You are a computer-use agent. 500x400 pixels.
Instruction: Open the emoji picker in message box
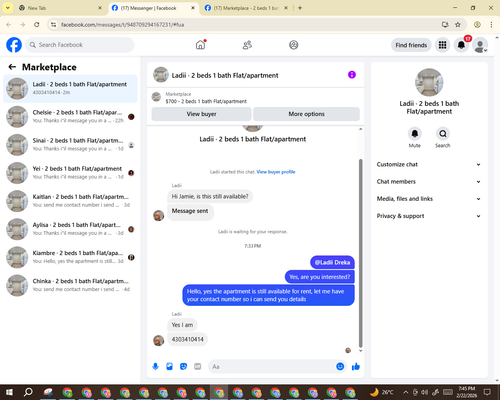(x=340, y=367)
